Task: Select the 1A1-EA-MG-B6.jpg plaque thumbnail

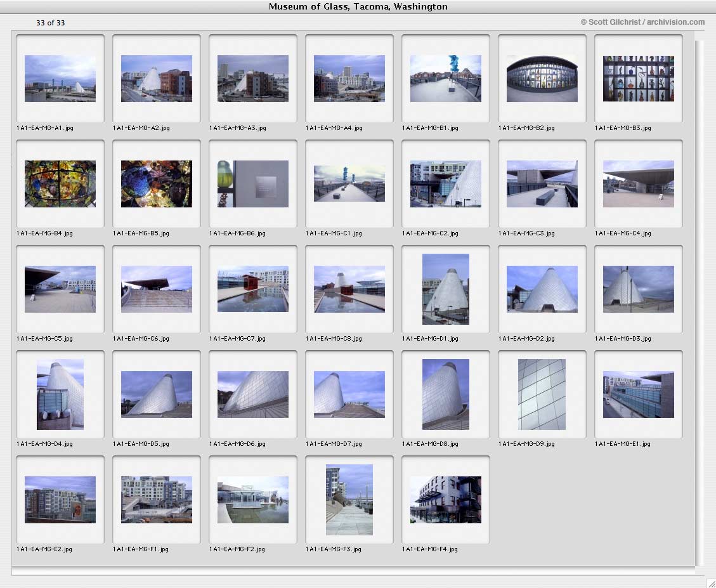Action: coord(253,184)
